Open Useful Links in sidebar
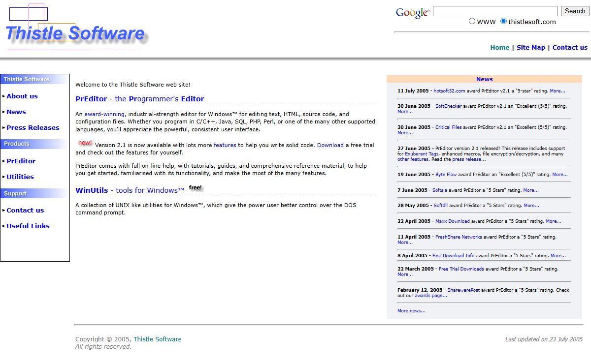 pyautogui.click(x=28, y=226)
